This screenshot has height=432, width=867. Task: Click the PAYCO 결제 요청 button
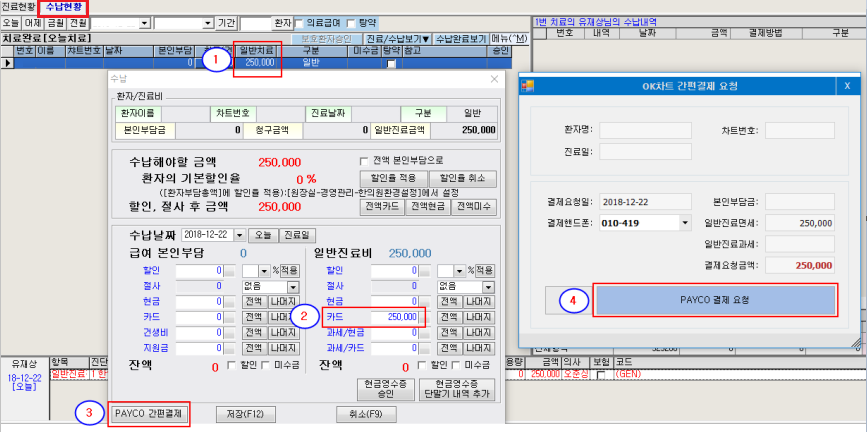click(x=715, y=300)
